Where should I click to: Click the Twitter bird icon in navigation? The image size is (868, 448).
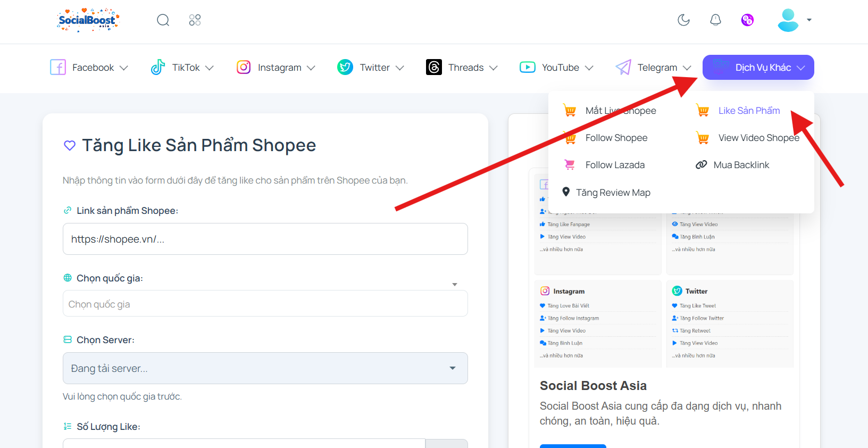(x=345, y=68)
